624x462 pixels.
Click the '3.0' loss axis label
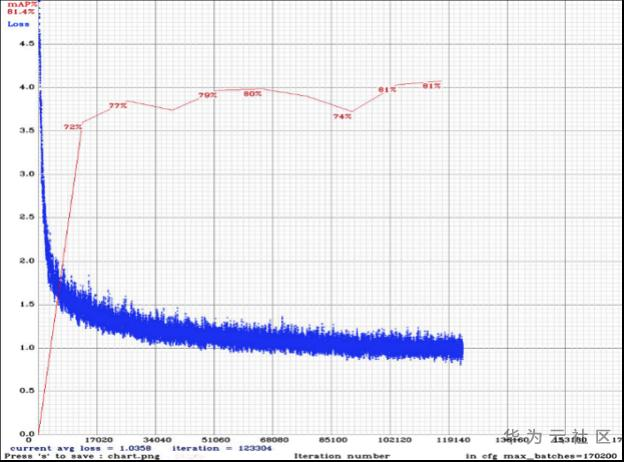27,174
